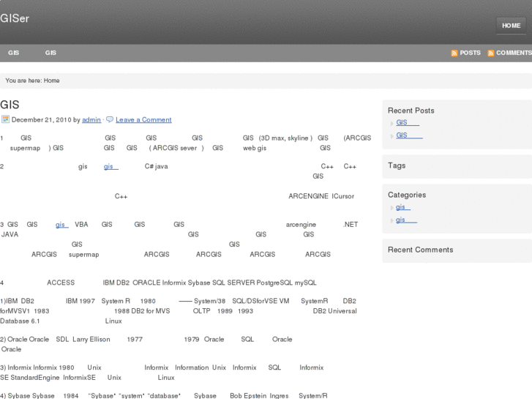The image size is (532, 399).
Task: Open the GIS post title
Action: point(10,105)
